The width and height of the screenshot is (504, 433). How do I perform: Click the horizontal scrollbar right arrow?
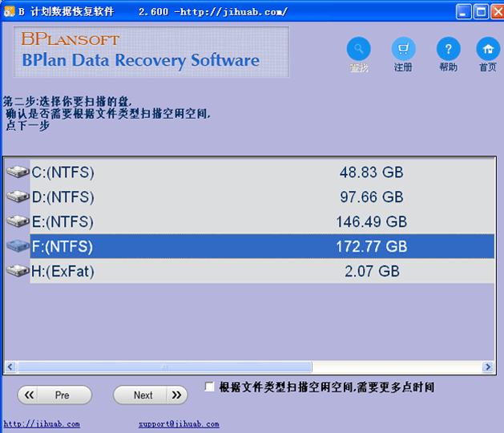click(488, 367)
